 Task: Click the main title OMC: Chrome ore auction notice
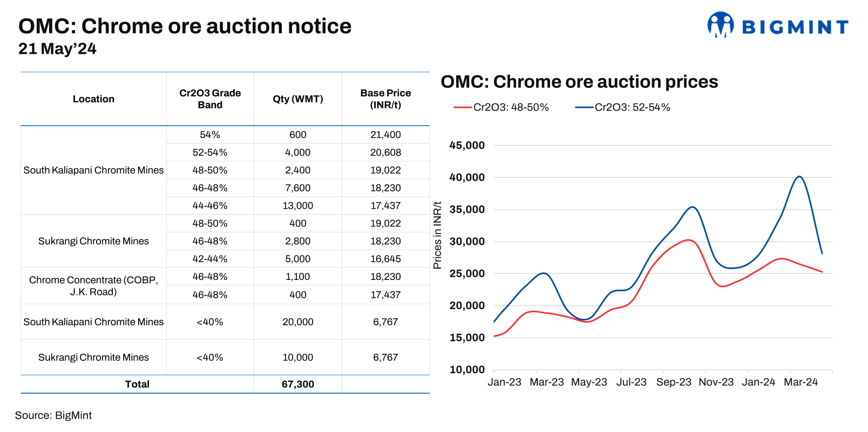(x=185, y=26)
